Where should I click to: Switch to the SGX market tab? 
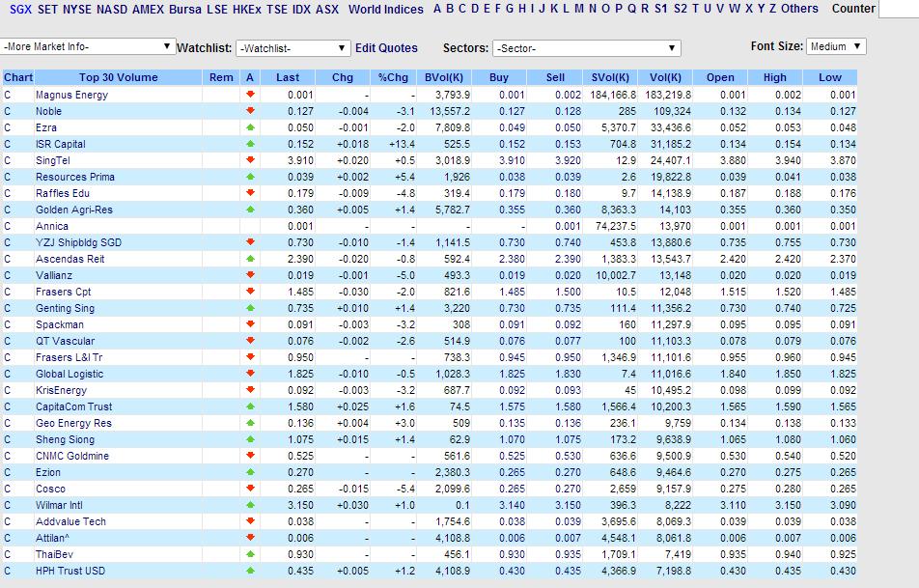click(x=20, y=10)
